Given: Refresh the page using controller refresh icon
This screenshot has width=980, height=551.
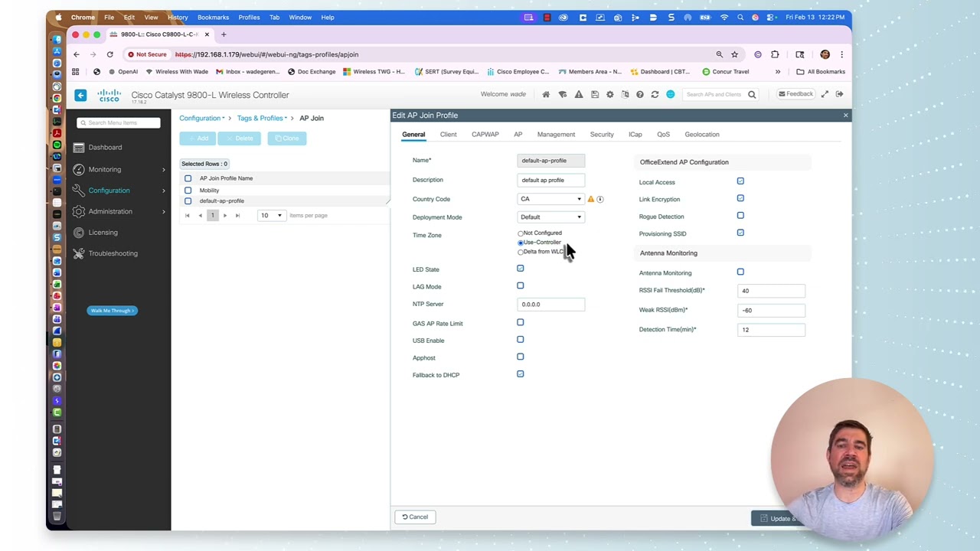Looking at the screenshot, I should tap(655, 94).
